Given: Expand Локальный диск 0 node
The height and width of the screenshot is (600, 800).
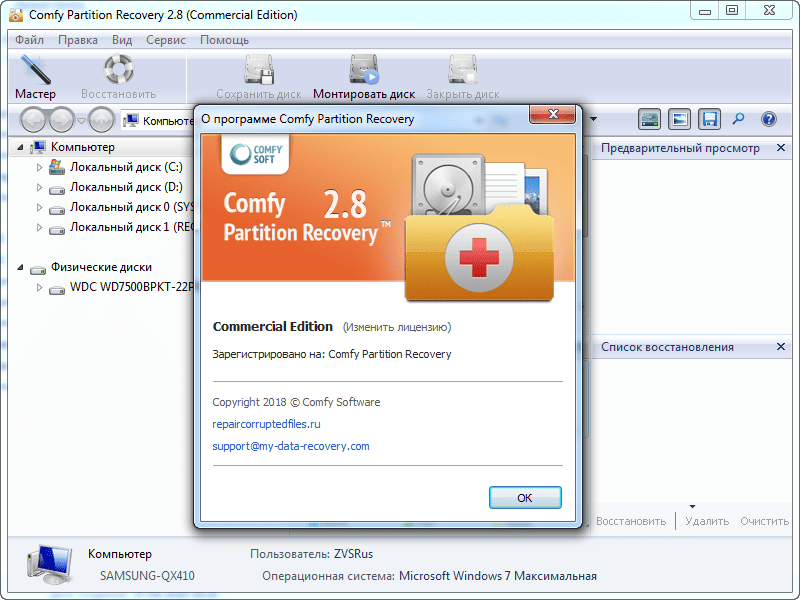Looking at the screenshot, I should coord(39,207).
